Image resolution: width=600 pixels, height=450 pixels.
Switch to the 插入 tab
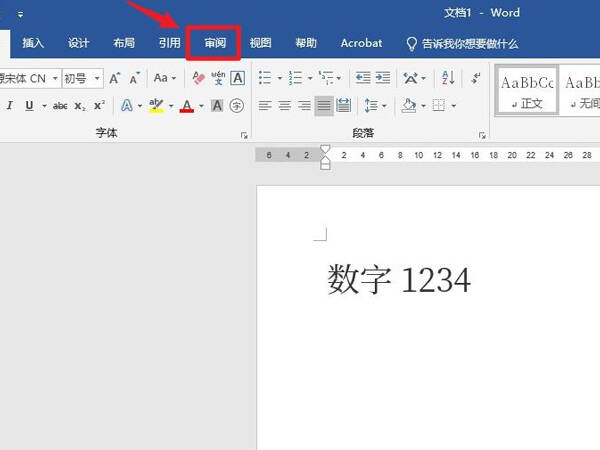pos(33,43)
